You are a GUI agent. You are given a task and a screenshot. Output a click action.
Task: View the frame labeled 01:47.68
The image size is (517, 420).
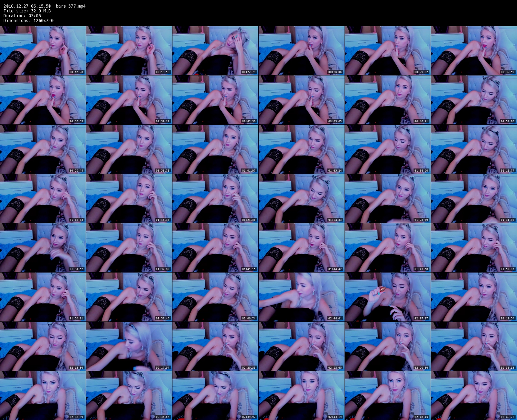[x=388, y=248]
